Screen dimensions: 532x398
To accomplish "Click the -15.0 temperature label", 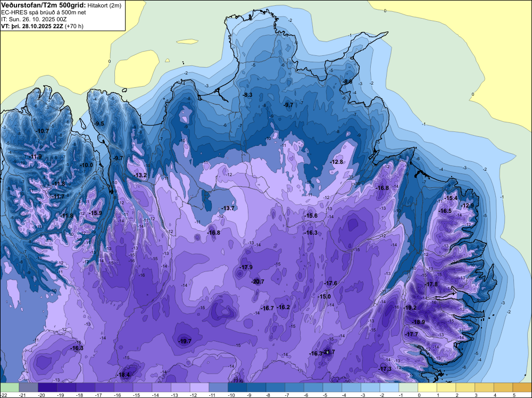I will point(324,296).
